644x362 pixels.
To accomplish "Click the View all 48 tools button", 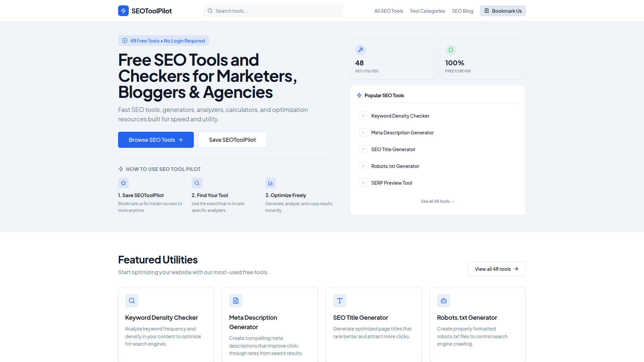I will 497,269.
